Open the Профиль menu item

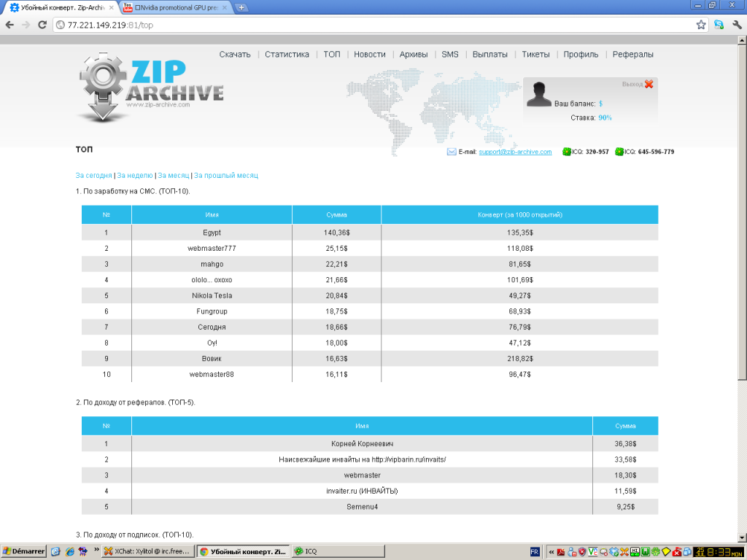581,54
